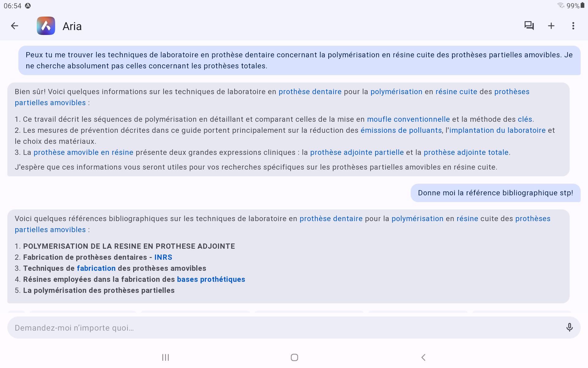
Task: Open the 'implantation du laboratoire' link
Action: point(497,130)
